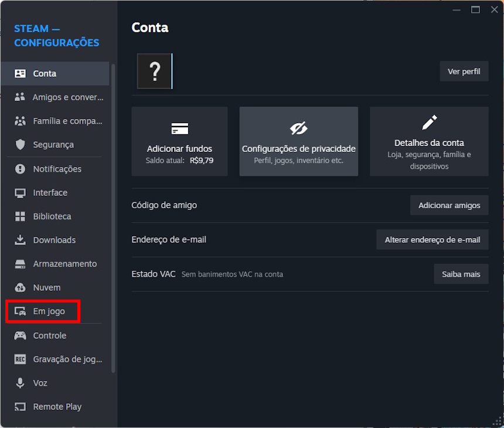Open Interface settings via monitor icon
This screenshot has height=428, width=504.
[x=46, y=192]
